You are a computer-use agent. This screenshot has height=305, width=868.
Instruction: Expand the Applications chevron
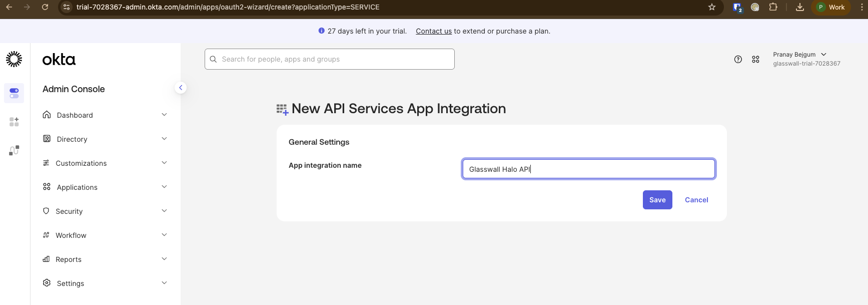click(164, 187)
